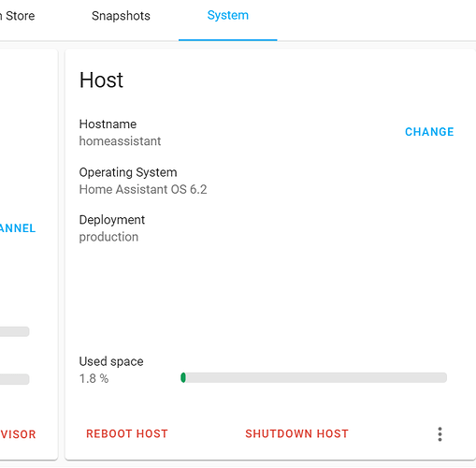Click the Deployment label
Viewport: 476px width, 468px height.
[112, 220]
